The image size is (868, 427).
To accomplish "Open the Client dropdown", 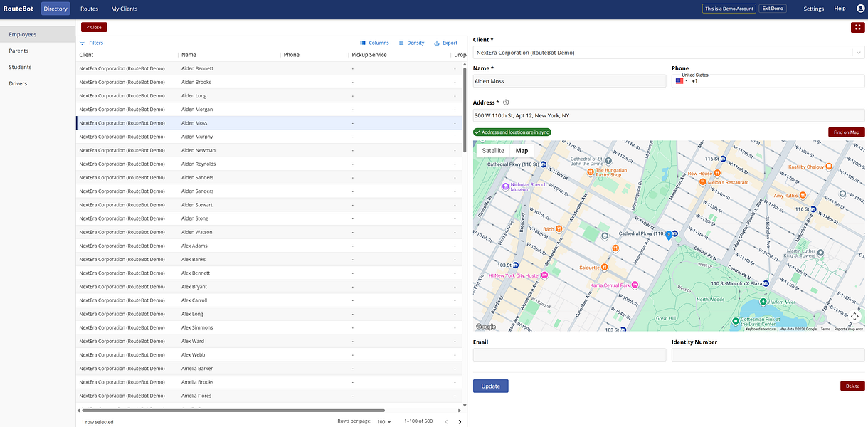I will (857, 53).
